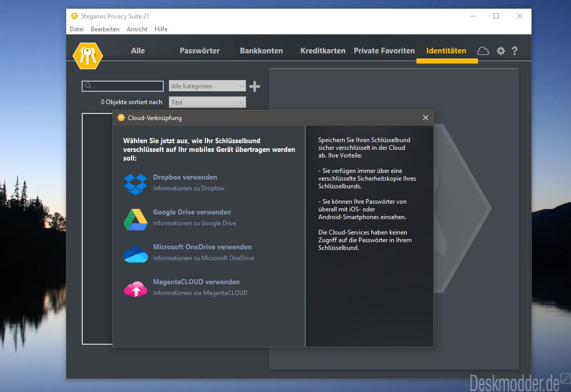Open the Ansicht menu
Viewport: 571px width, 392px height.
[137, 29]
